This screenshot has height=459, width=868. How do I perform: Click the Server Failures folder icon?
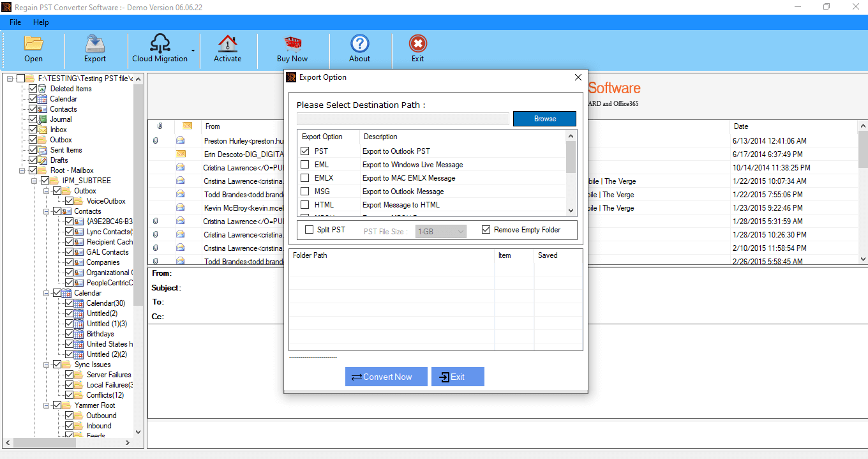coord(79,375)
